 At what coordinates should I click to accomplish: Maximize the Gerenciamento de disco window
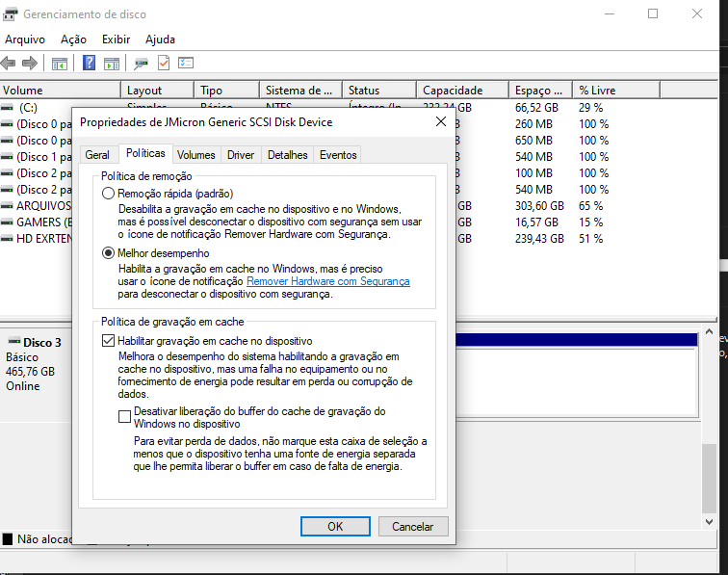653,13
